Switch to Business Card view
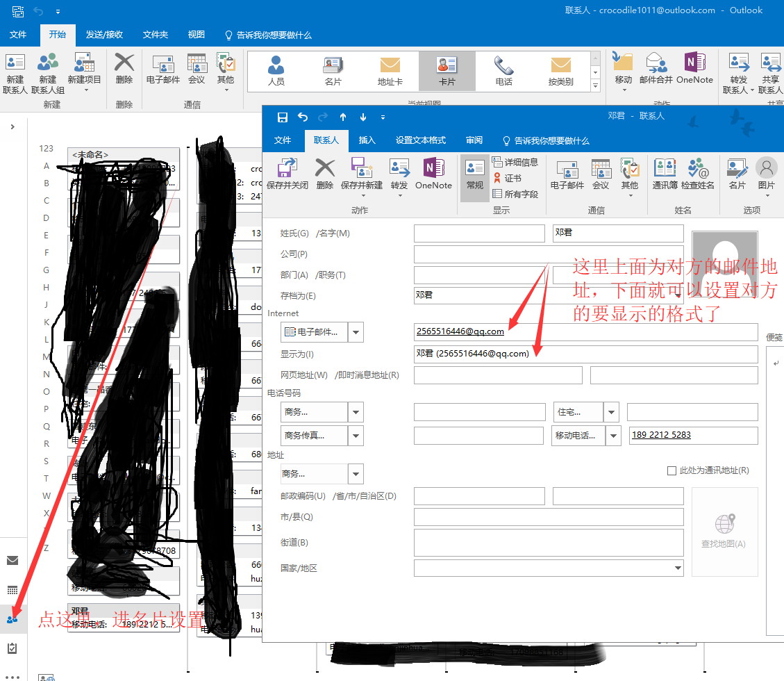 coord(333,71)
